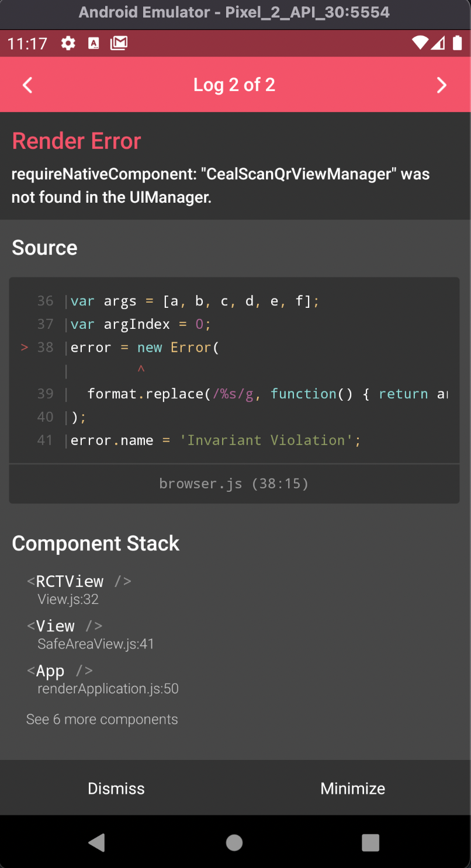Dismiss the render error
Screen dimensions: 471x868
pos(116,788)
